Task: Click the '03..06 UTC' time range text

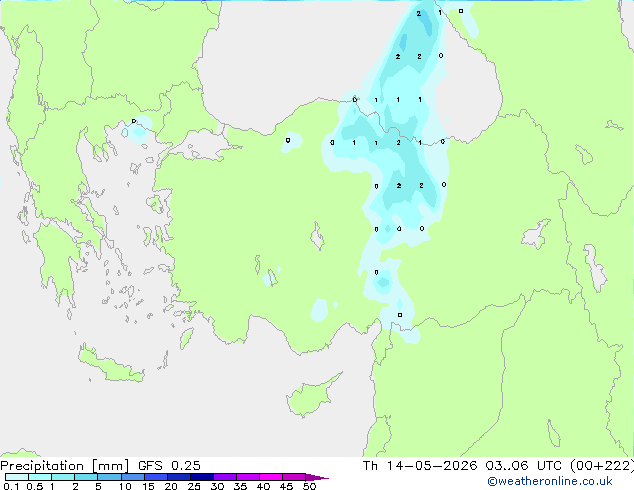Action: pos(524,466)
